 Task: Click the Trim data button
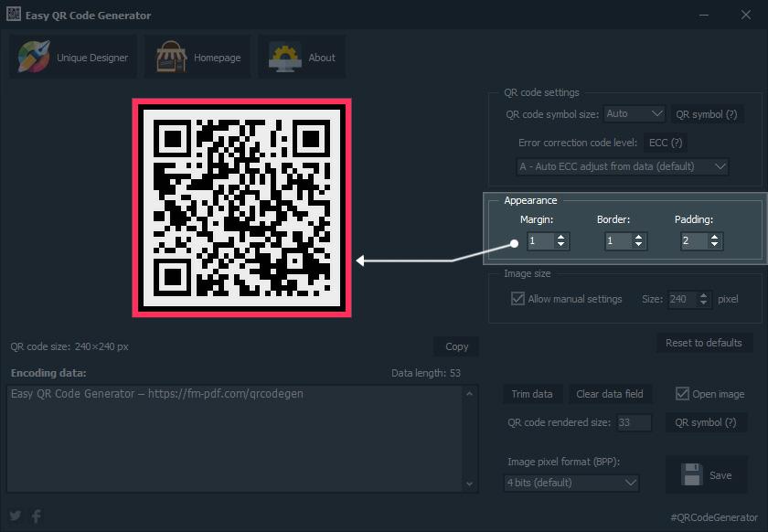coord(532,394)
